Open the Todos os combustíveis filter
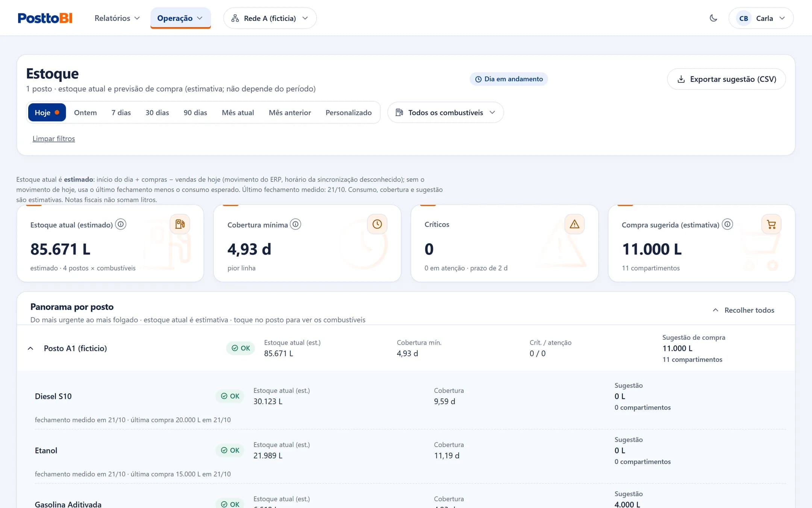Screen dimensions: 812x508 click(445, 113)
